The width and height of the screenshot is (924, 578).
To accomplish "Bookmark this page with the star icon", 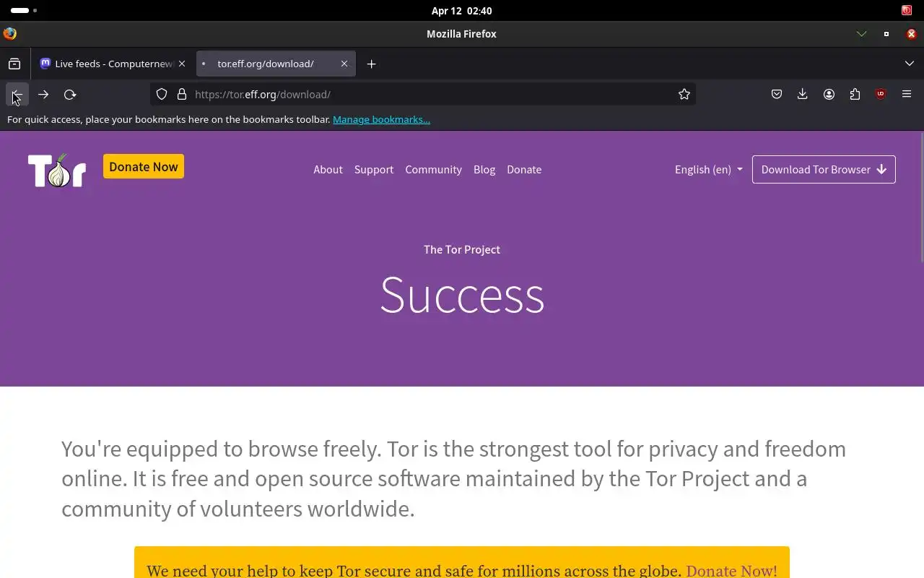I will 684,95.
